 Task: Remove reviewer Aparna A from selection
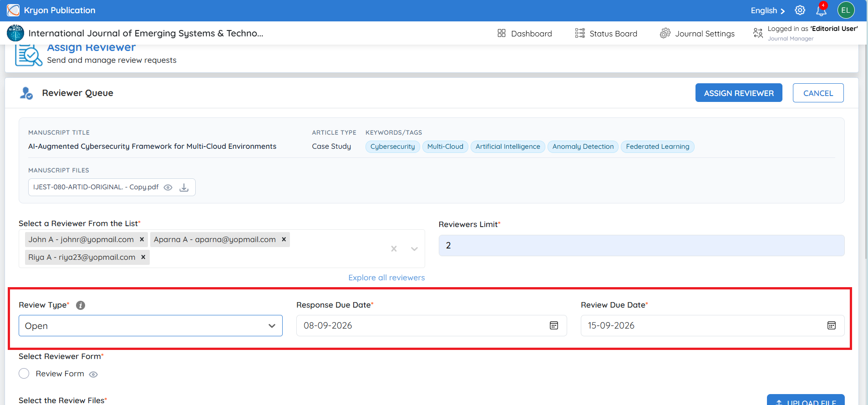[x=284, y=239]
